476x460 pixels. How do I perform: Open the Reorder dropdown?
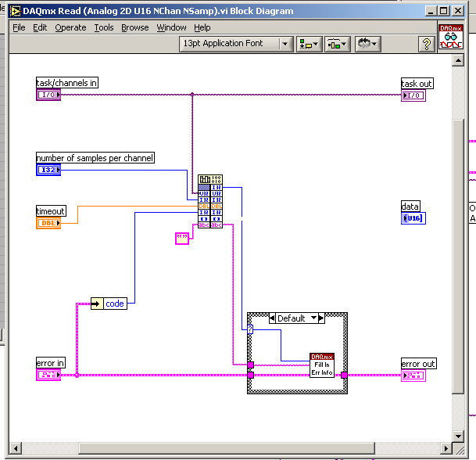pos(367,44)
